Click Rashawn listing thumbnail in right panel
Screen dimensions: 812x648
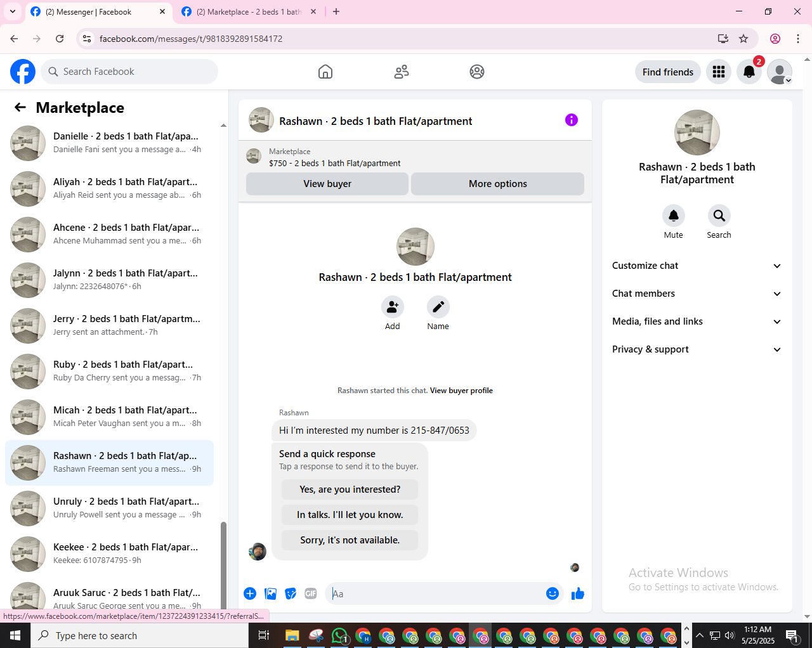[697, 133]
